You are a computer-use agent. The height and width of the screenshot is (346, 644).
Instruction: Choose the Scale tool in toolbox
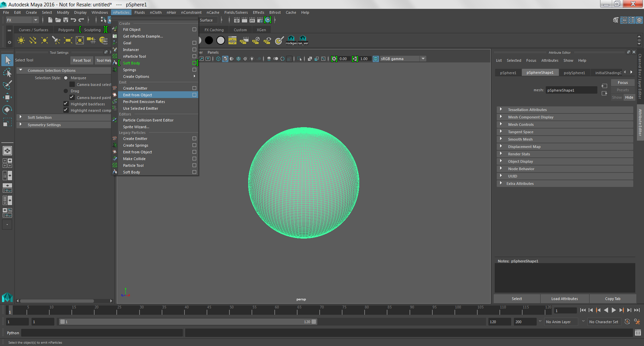(x=7, y=122)
